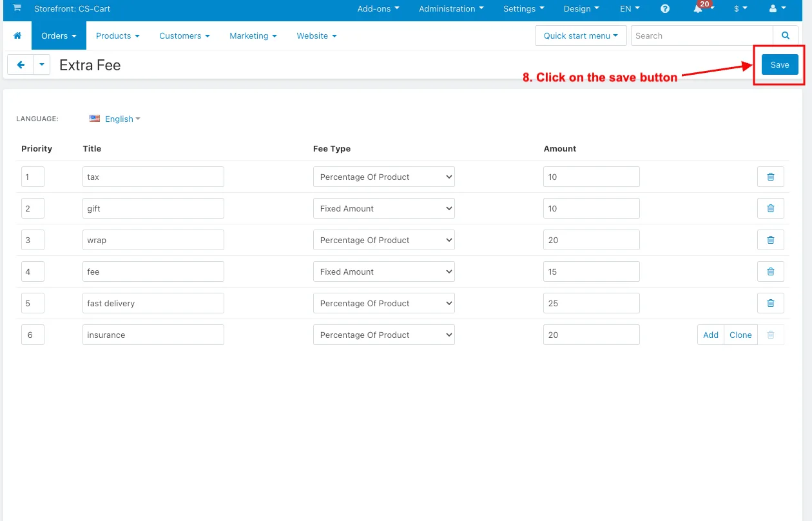Click the priority field with value 1
This screenshot has width=812, height=521.
coord(33,177)
